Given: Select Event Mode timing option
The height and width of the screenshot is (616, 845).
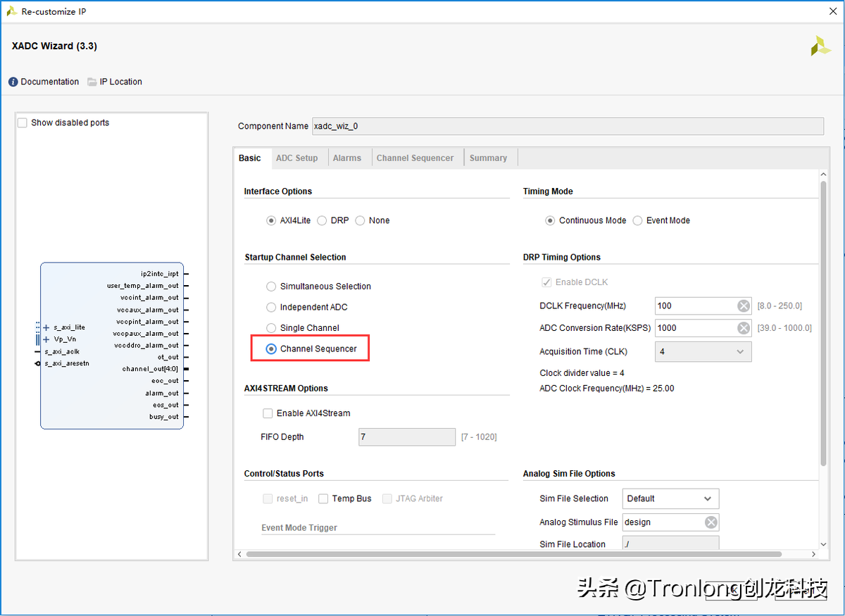Looking at the screenshot, I should coord(637,220).
